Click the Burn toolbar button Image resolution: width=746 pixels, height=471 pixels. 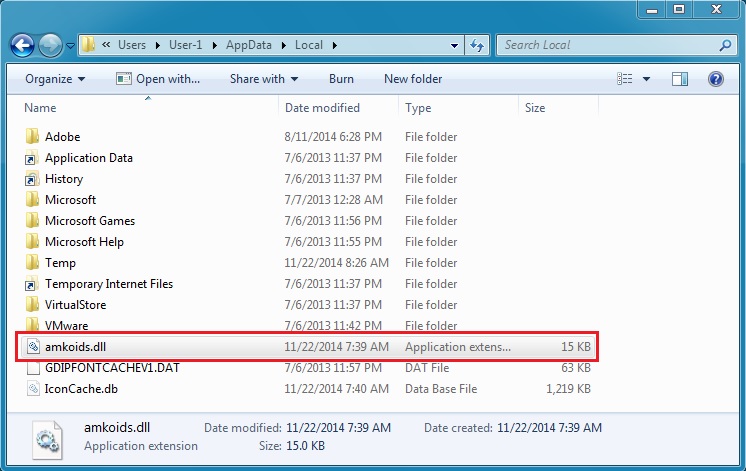point(341,79)
